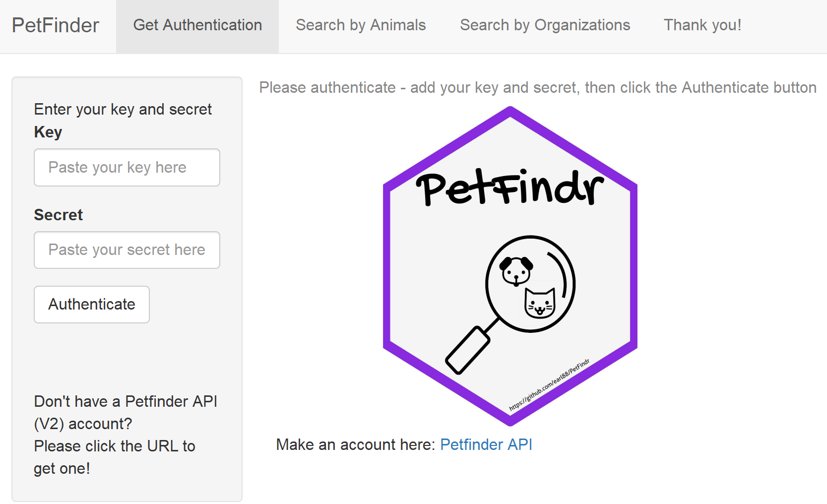
Task: Open the Petfinder API link
Action: point(486,444)
